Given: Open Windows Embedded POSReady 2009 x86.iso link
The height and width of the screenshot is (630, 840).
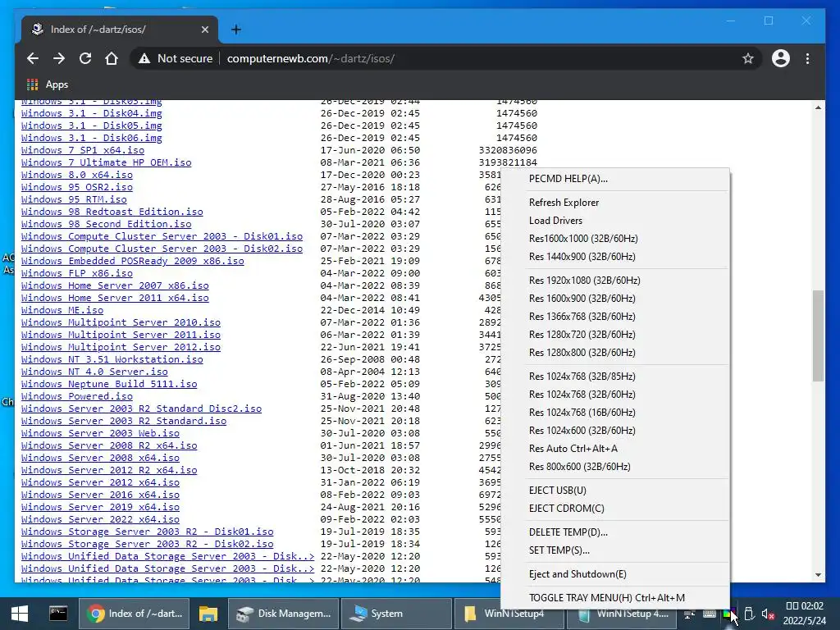Looking at the screenshot, I should point(133,262).
